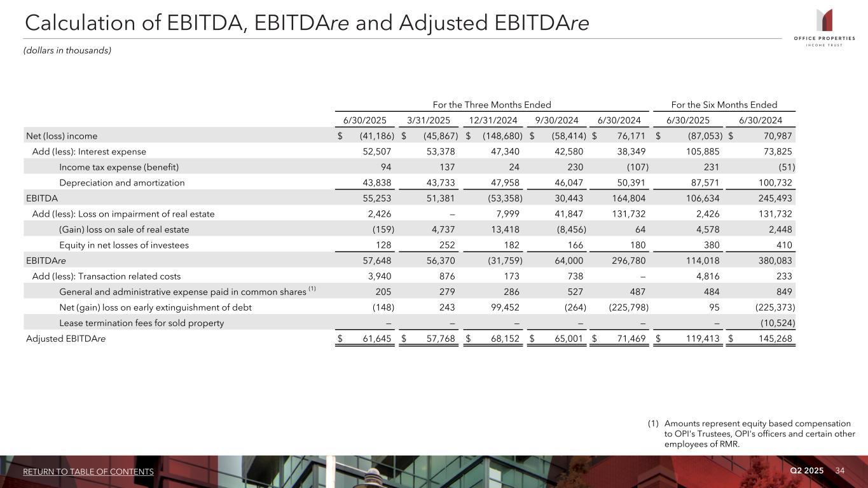Click the 9/30/2024 column header
868x488 pixels.
[557, 120]
